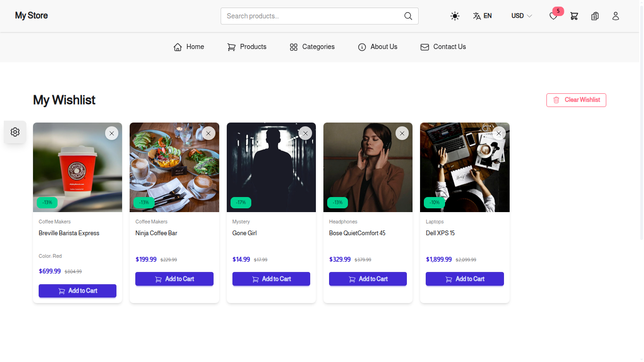644x362 pixels.
Task: Open the USD currency dropdown
Action: (x=520, y=16)
